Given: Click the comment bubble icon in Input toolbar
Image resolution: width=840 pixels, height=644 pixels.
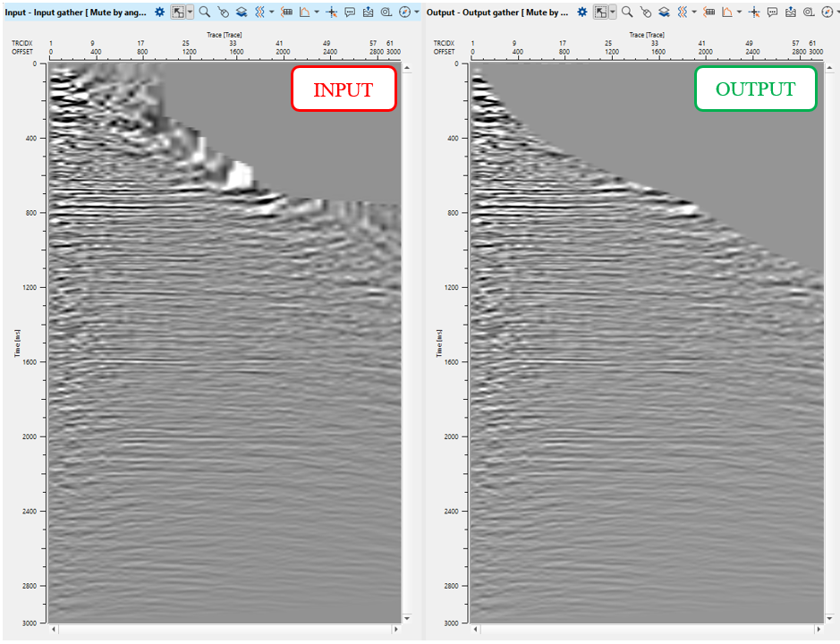Looking at the screenshot, I should point(350,13).
